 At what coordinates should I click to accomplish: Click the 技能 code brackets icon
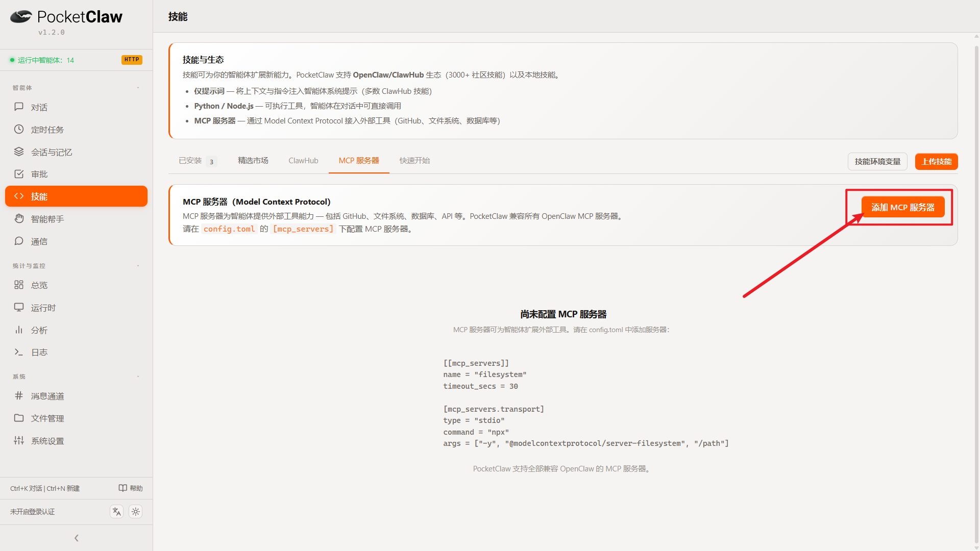[x=19, y=196]
